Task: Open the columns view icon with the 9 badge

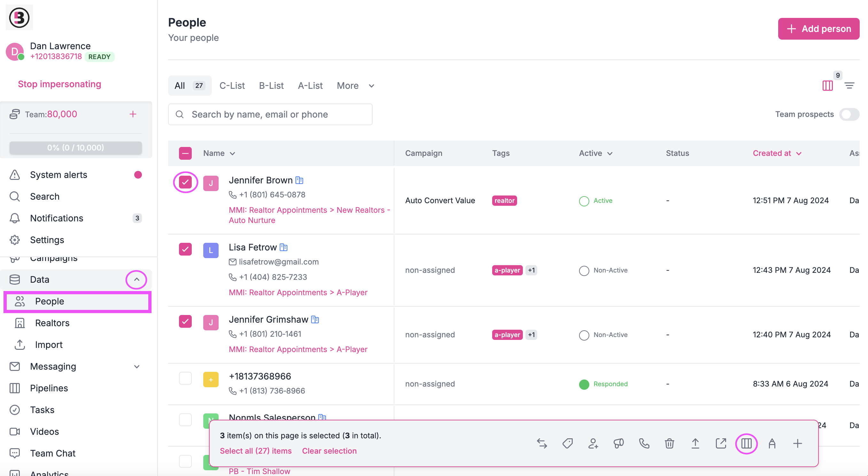Action: tap(828, 86)
